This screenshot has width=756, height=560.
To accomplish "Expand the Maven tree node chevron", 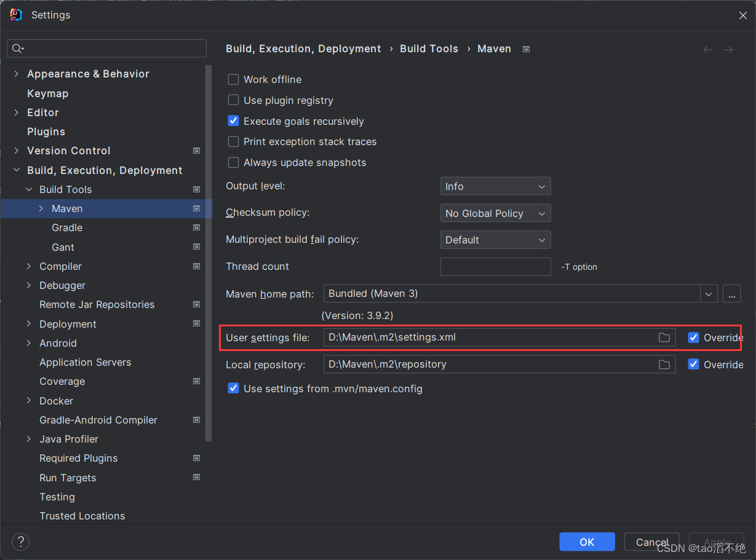I will coord(41,208).
